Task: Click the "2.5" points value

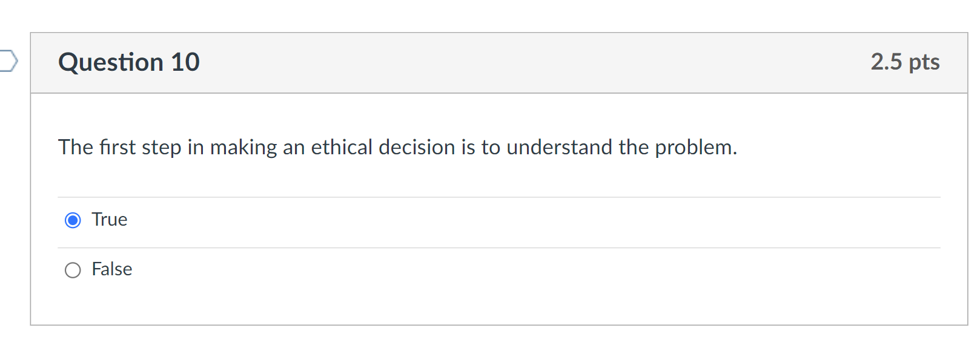Action: pyautogui.click(x=886, y=62)
